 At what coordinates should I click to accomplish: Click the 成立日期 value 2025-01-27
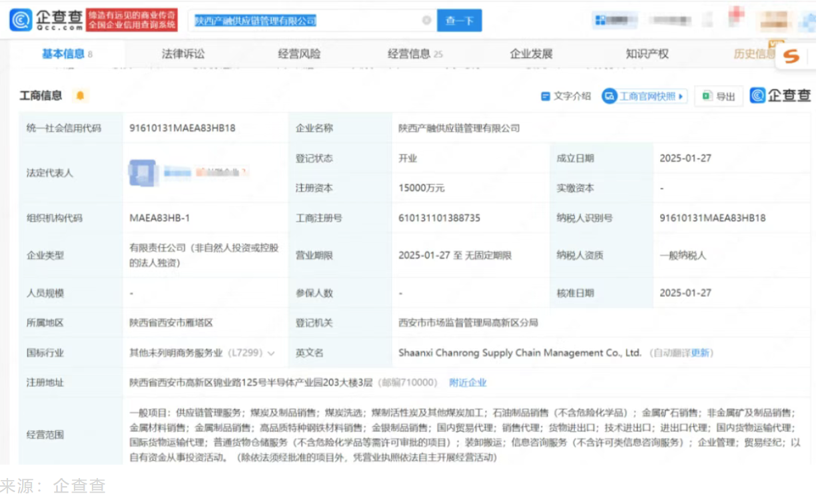685,158
